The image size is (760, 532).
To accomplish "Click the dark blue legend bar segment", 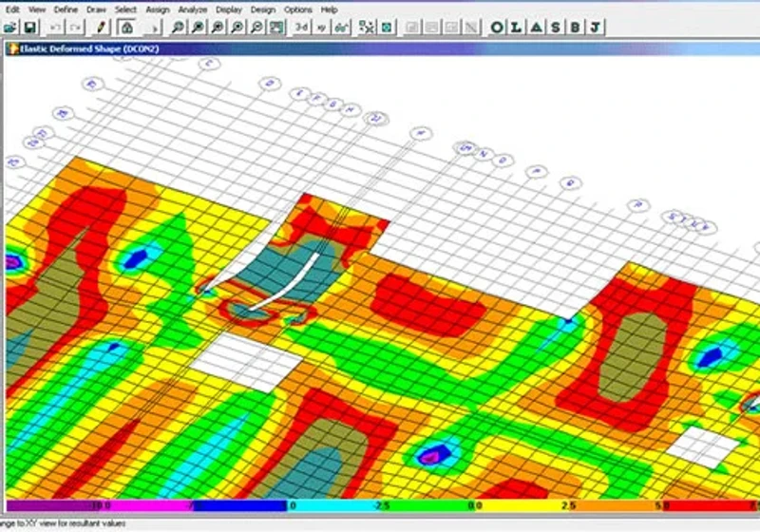I will [240, 505].
